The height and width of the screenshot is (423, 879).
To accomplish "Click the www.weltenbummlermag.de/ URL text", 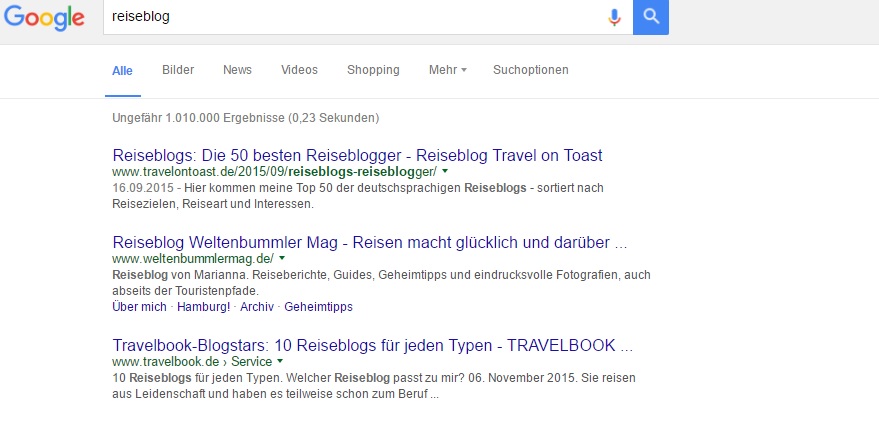I will click(x=193, y=258).
